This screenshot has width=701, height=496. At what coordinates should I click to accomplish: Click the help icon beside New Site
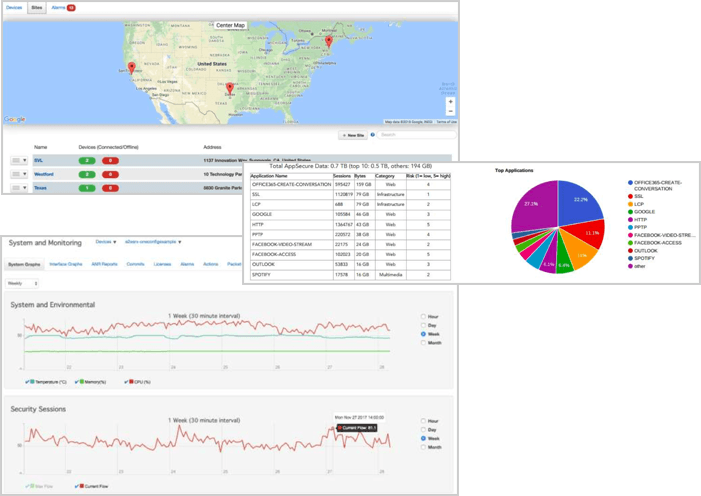(x=372, y=135)
